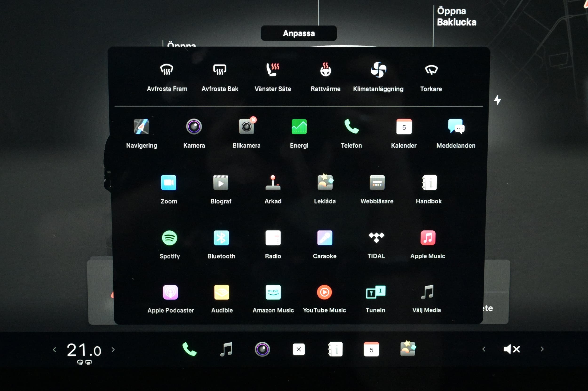Open camera from the bottom dock

[262, 349]
